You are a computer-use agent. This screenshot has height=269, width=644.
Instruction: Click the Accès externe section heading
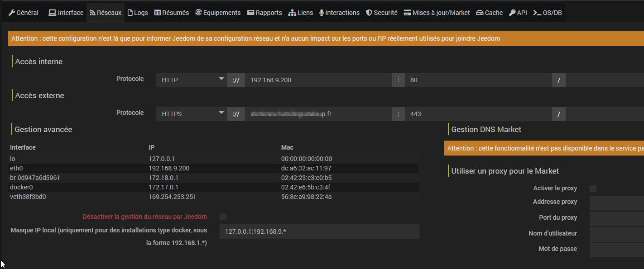(40, 95)
